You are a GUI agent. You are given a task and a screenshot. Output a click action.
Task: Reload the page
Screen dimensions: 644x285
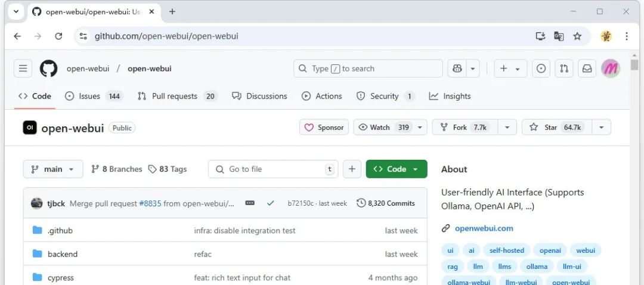point(58,36)
